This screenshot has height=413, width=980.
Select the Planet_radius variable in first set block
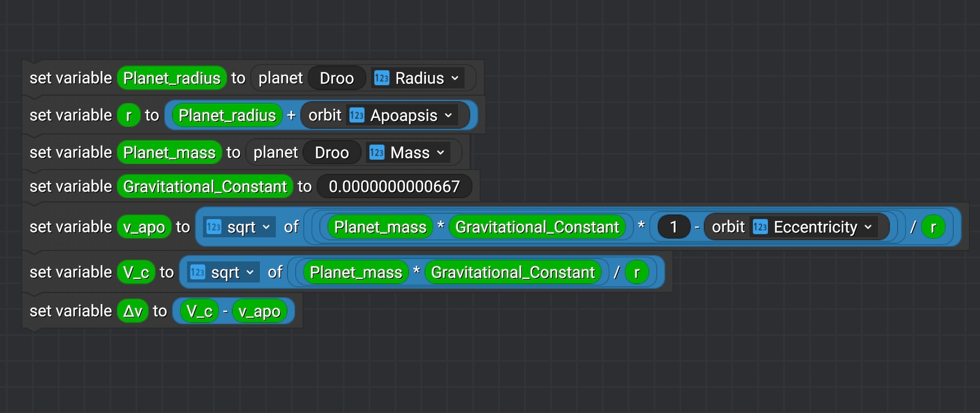click(172, 78)
